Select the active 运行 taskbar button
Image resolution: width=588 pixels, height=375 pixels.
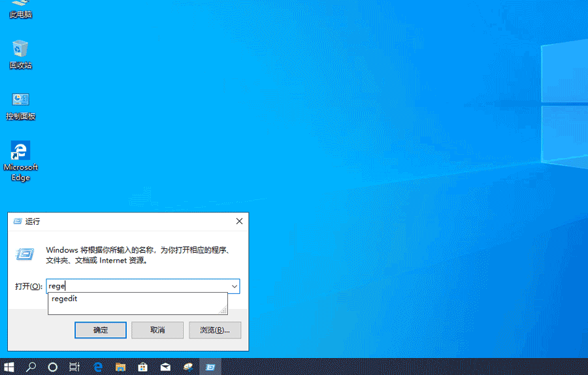(x=210, y=367)
